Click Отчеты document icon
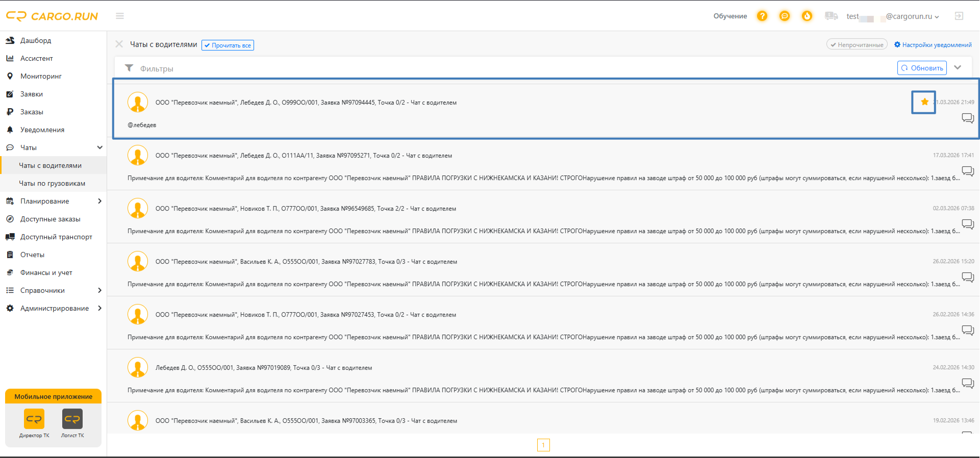The height and width of the screenshot is (458, 980). click(x=10, y=255)
